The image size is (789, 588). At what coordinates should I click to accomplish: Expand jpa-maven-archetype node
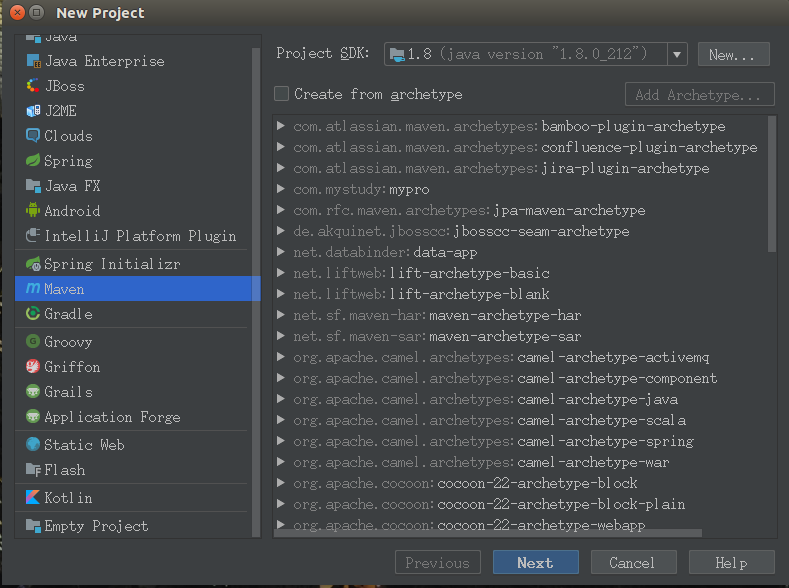click(x=281, y=210)
